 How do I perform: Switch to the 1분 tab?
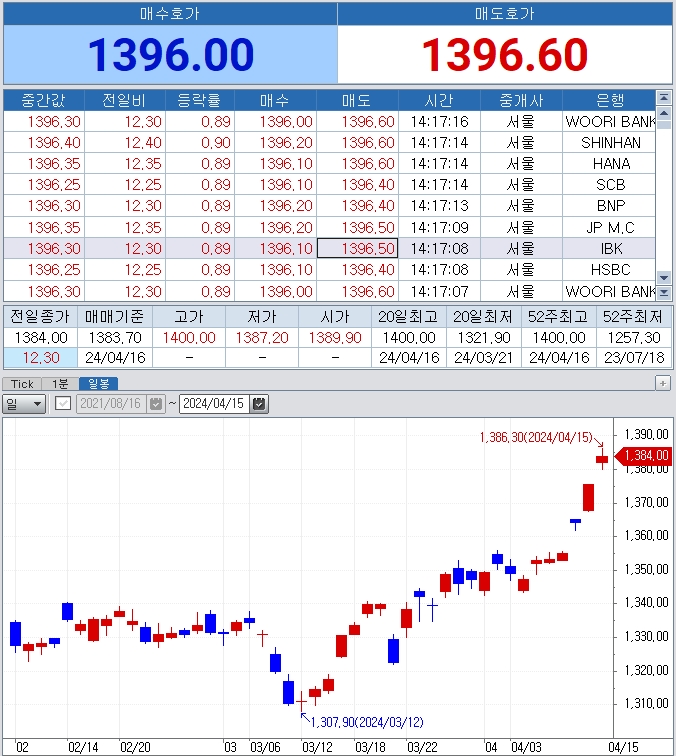pos(59,384)
